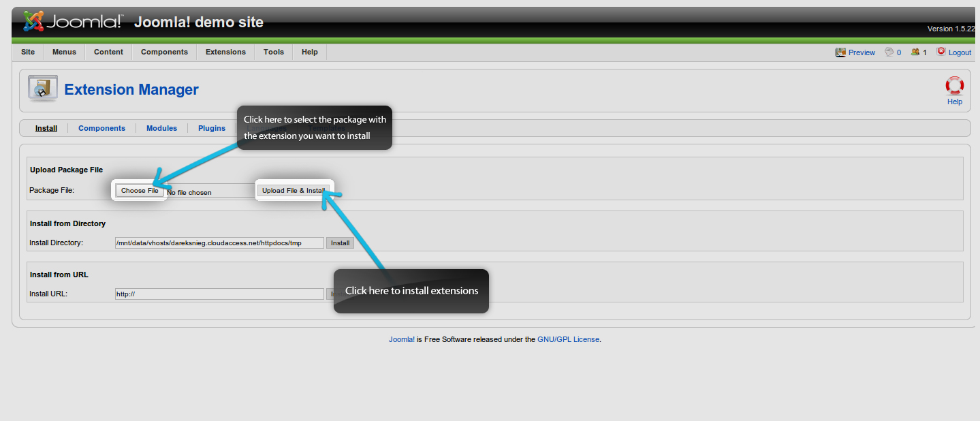
Task: Click inside the Install URL field
Action: tap(219, 294)
